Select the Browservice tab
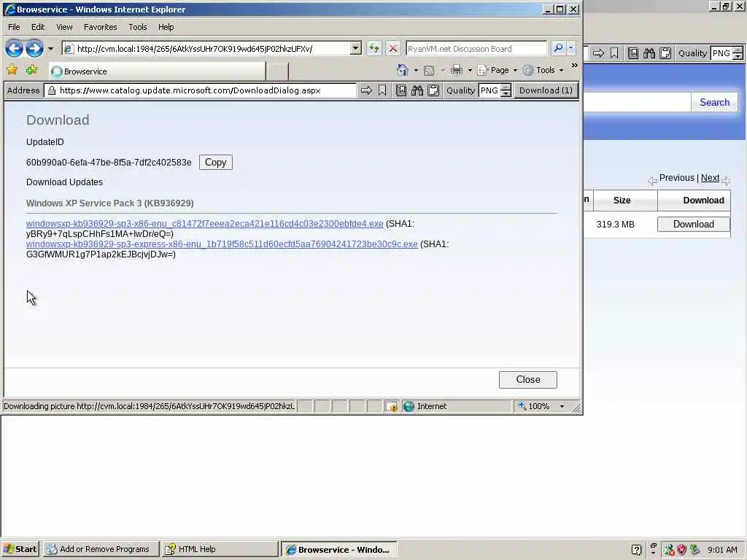This screenshot has height=560, width=747. click(158, 71)
